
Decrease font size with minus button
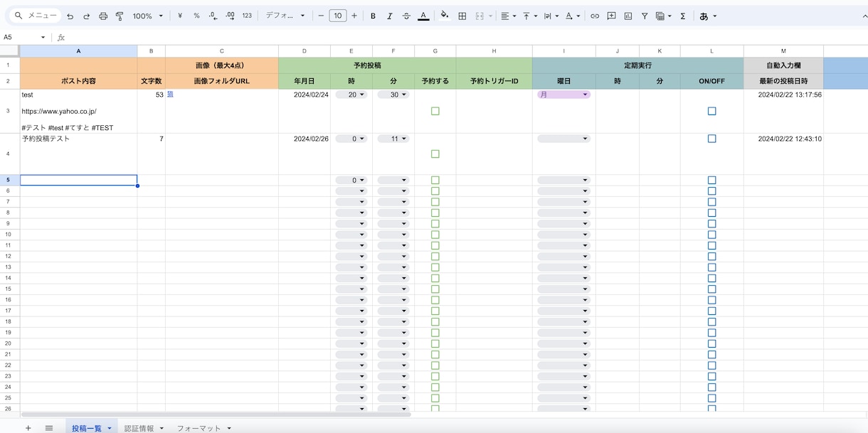(x=321, y=16)
